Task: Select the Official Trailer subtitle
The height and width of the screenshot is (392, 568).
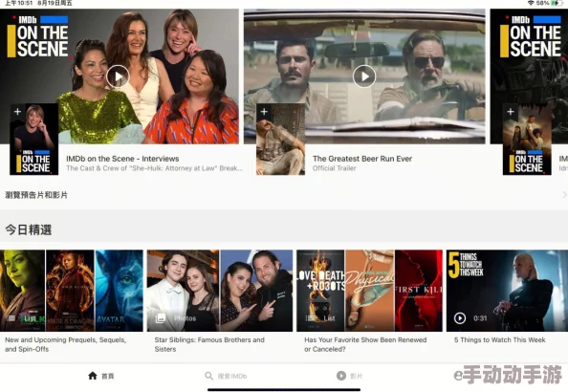Action: tap(335, 168)
